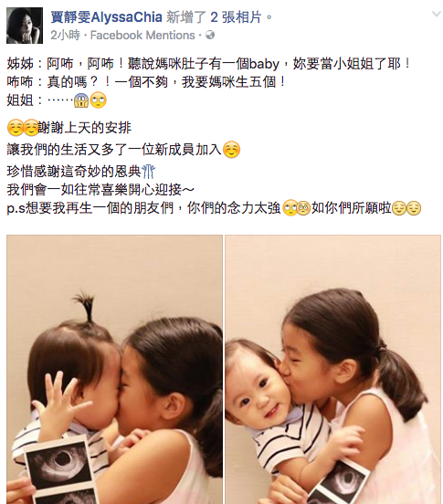The height and width of the screenshot is (504, 443).
Task: Open the post options chevron menu
Action: (x=436, y=14)
